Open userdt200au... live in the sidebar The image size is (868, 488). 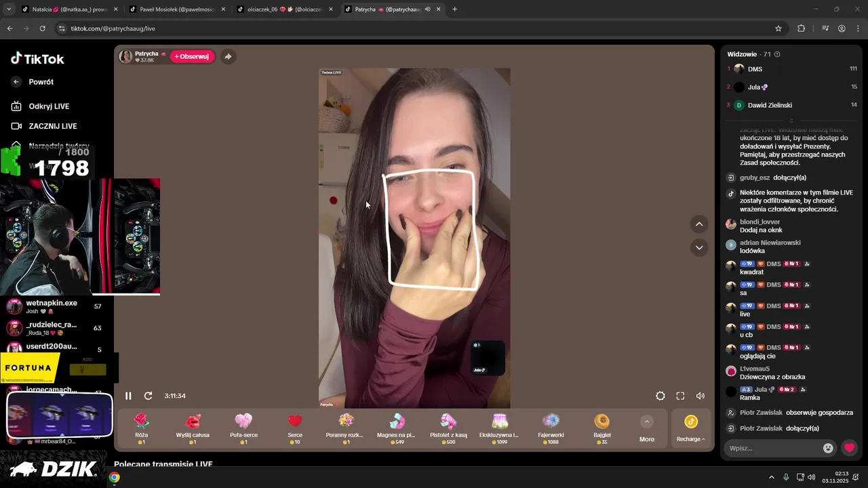[54, 348]
